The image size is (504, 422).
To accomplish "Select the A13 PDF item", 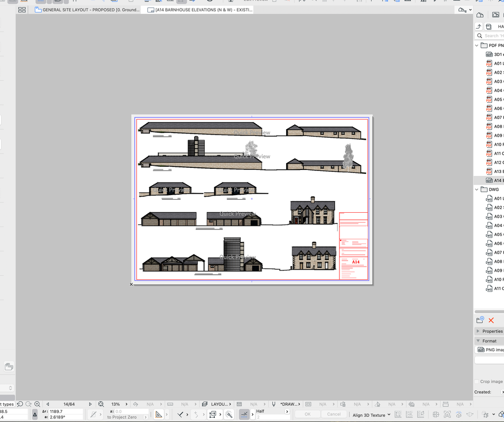I will point(494,171).
